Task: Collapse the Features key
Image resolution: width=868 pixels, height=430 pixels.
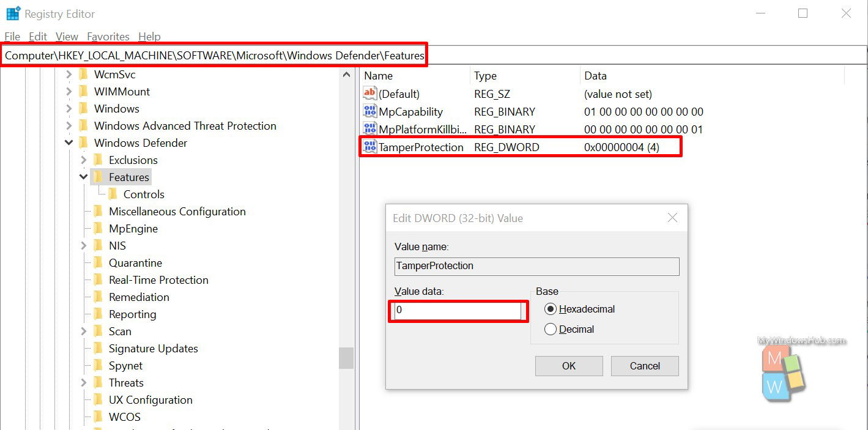Action: pyautogui.click(x=84, y=177)
